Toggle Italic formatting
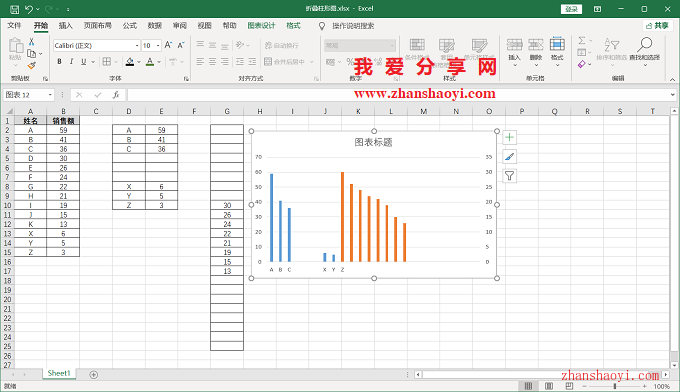The width and height of the screenshot is (680, 392). (71, 62)
